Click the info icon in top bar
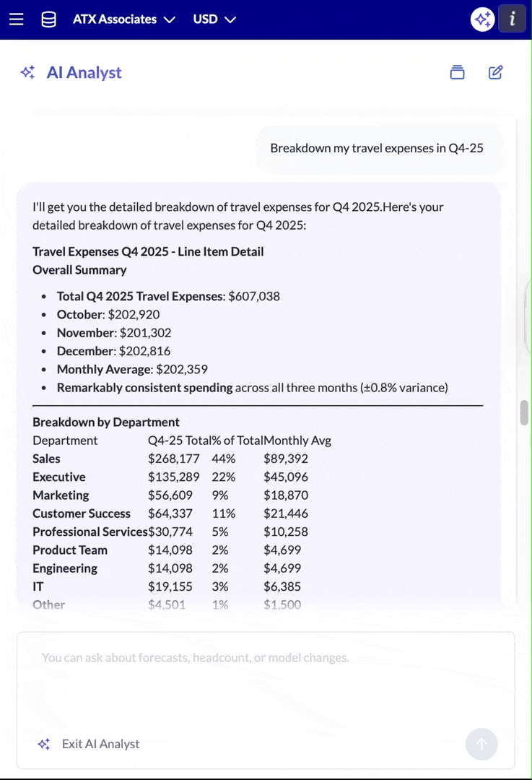The height and width of the screenshot is (780, 532). tap(512, 19)
